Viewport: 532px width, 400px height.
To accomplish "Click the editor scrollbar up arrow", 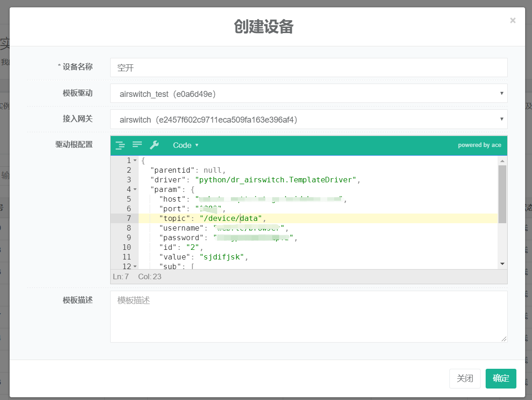I will coord(502,161).
